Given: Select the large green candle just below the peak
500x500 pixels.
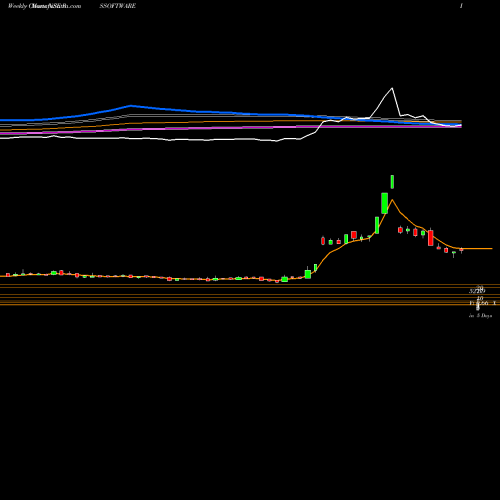Looking at the screenshot, I should 384,203.
